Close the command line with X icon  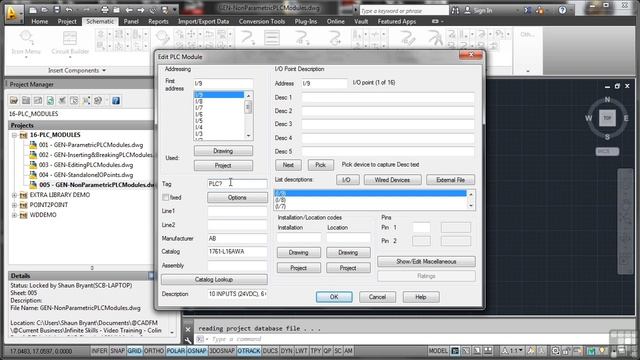(188, 329)
